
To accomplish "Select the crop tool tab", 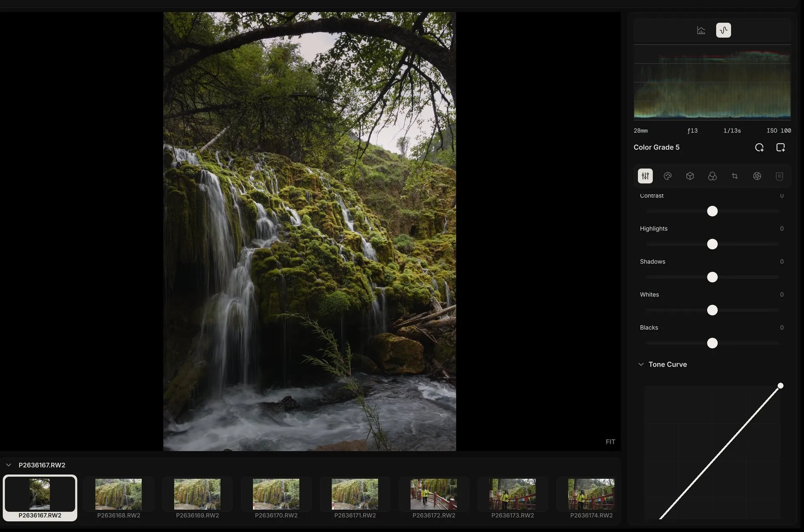I will 735,176.
